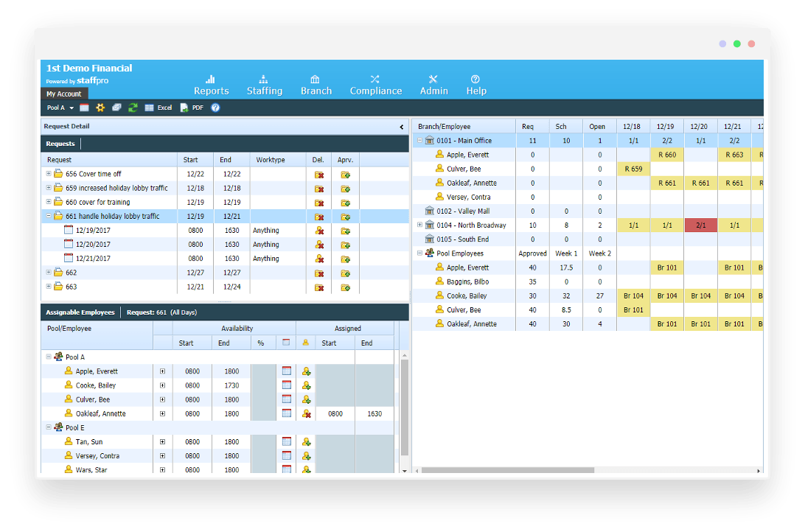Delete request 656 Cover time off
The image size is (805, 532).
(x=318, y=175)
